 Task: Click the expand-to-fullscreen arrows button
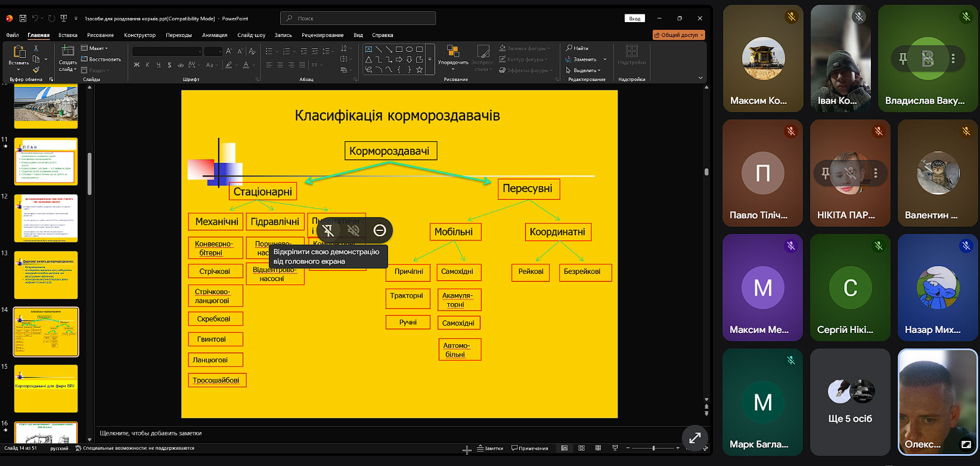click(x=694, y=438)
